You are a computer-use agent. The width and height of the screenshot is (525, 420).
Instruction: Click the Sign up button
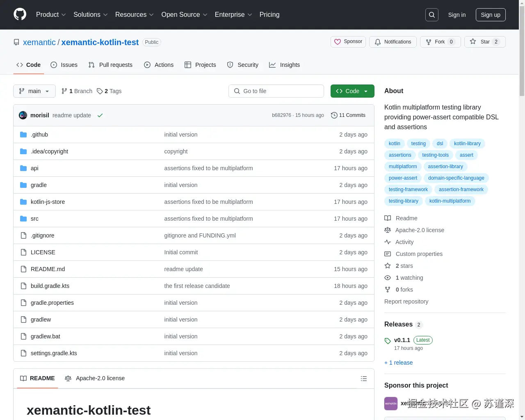tap(490, 15)
